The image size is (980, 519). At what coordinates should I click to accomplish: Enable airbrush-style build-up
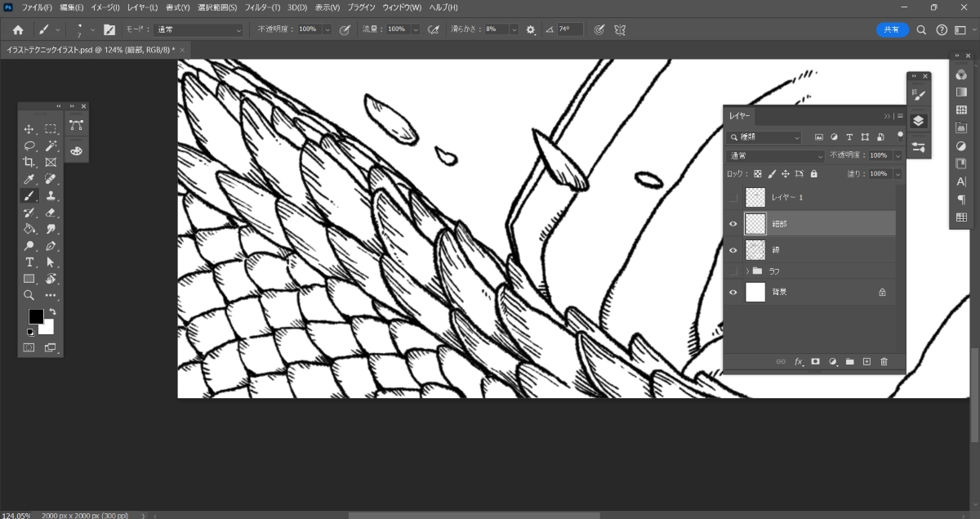coord(434,29)
